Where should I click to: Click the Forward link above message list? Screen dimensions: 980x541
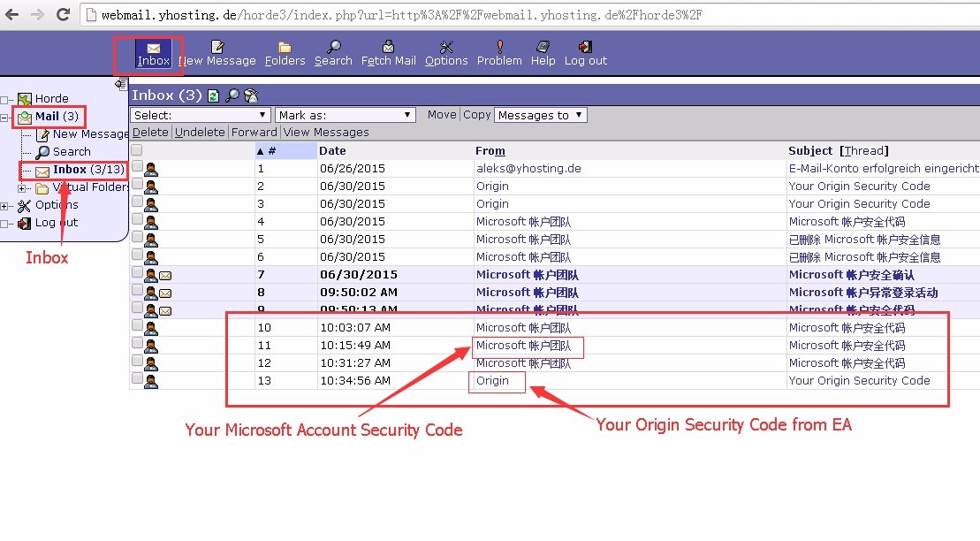(x=254, y=133)
